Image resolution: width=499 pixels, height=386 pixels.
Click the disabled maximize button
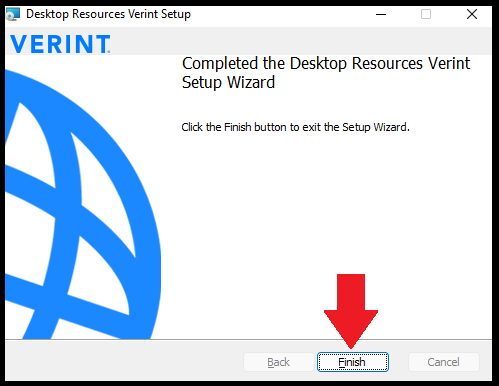[x=426, y=14]
